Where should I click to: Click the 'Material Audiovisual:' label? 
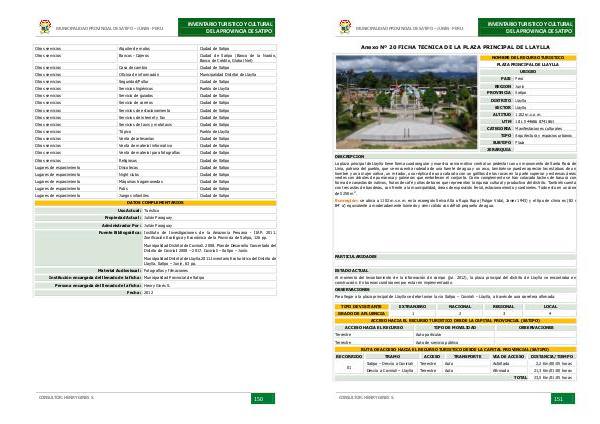pos(119,270)
